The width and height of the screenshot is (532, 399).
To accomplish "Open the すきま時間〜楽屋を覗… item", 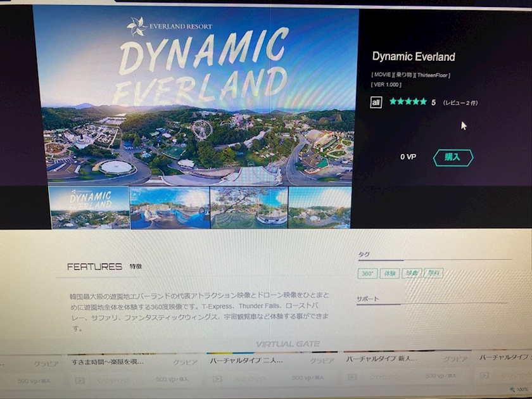I will click(107, 362).
